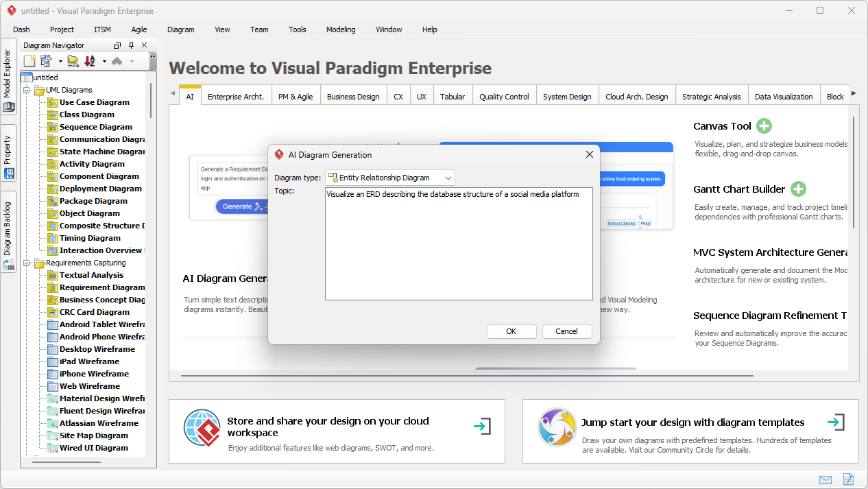Open the Diagram type dropdown

coord(449,177)
